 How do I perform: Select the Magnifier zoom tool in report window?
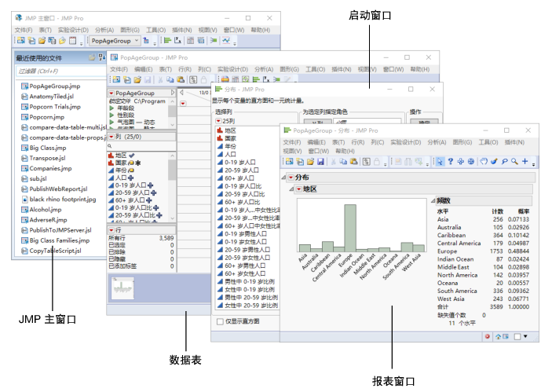click(514, 162)
